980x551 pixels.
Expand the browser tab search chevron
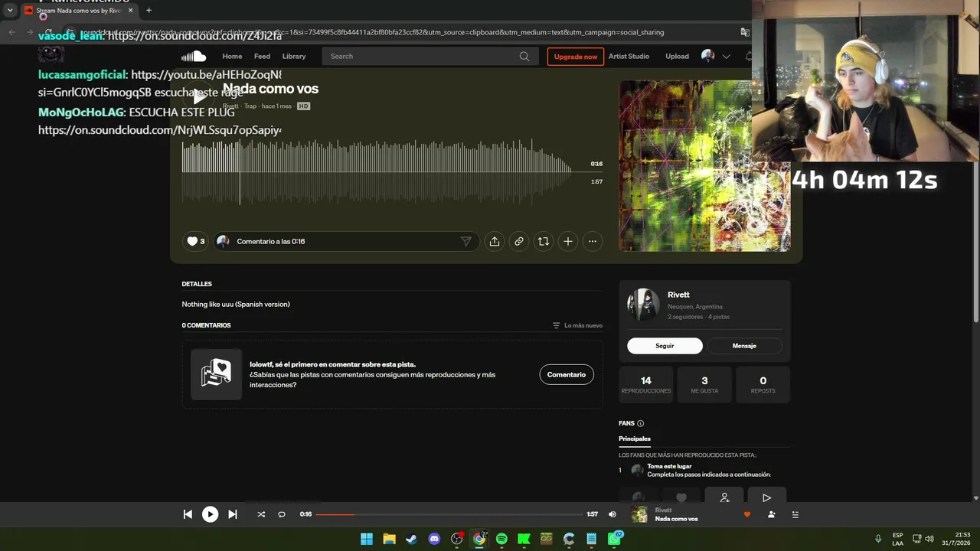tap(9, 11)
